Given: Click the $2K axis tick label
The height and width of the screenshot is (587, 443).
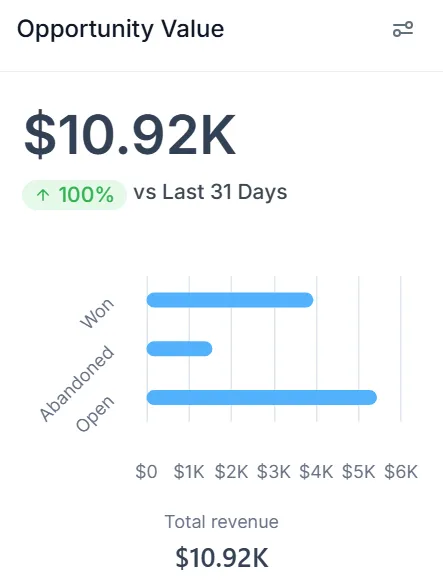Looking at the screenshot, I should click(231, 471).
